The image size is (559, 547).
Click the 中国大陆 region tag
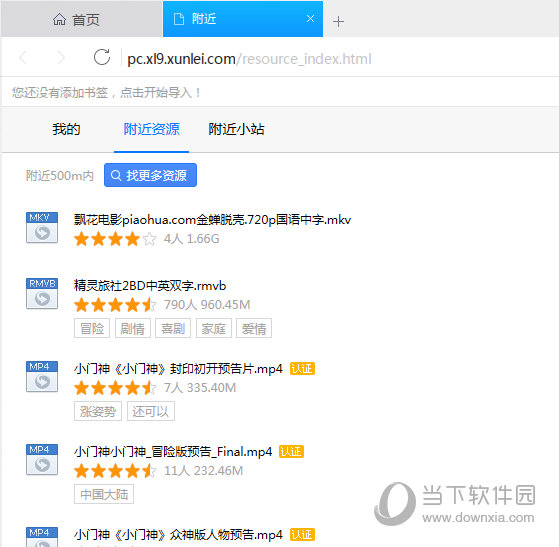[x=104, y=494]
